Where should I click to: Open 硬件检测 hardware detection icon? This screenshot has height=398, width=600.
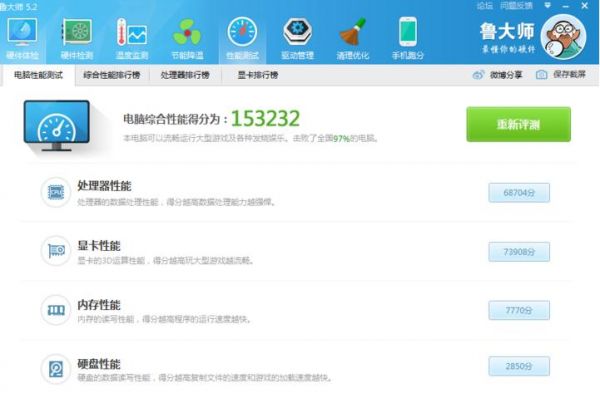coord(77,32)
